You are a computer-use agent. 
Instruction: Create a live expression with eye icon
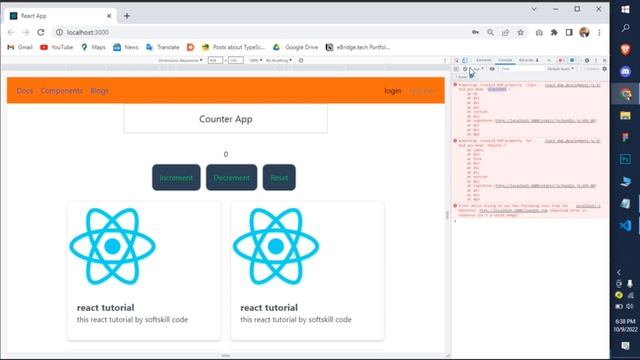tap(492, 69)
